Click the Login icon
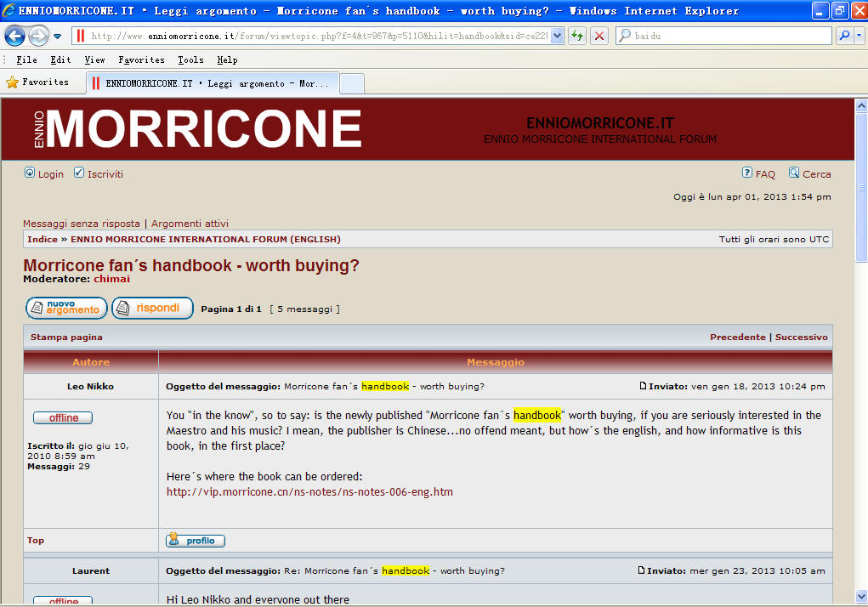This screenshot has width=868, height=607. (x=30, y=173)
